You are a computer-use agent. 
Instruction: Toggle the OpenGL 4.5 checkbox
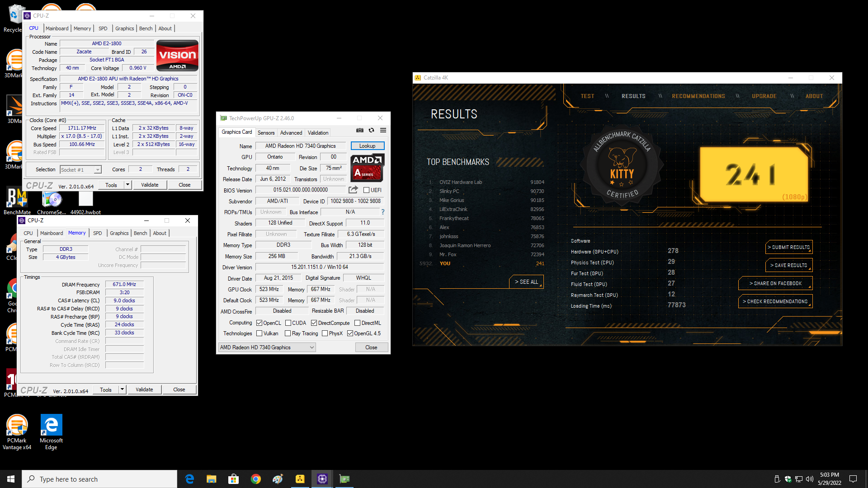click(x=350, y=333)
